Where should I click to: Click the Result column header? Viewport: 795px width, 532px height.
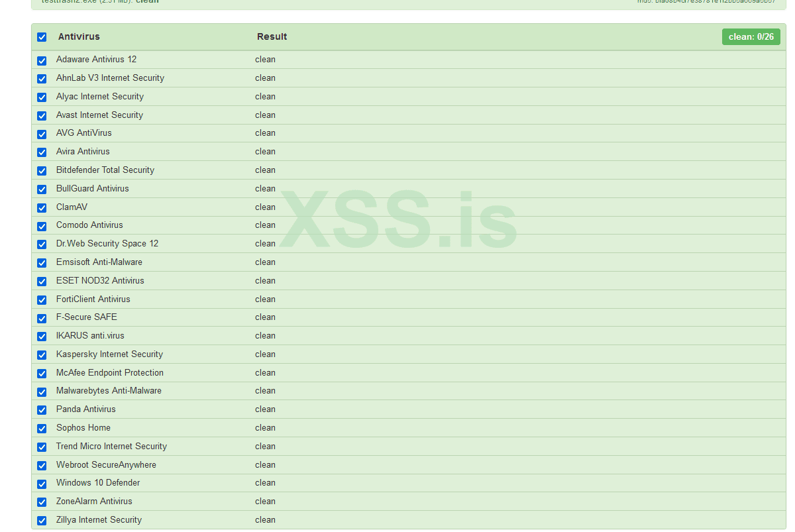[x=272, y=37]
